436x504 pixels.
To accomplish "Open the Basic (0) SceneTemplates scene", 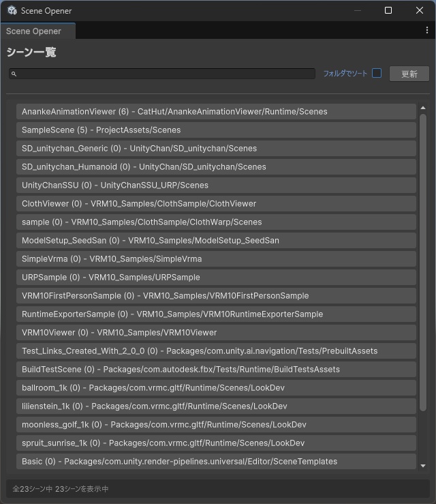I will (216, 462).
